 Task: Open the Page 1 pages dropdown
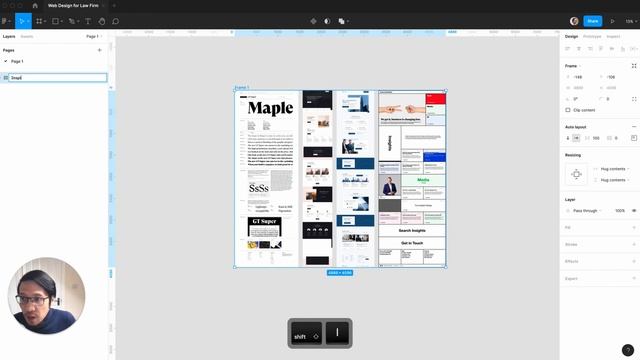click(94, 37)
